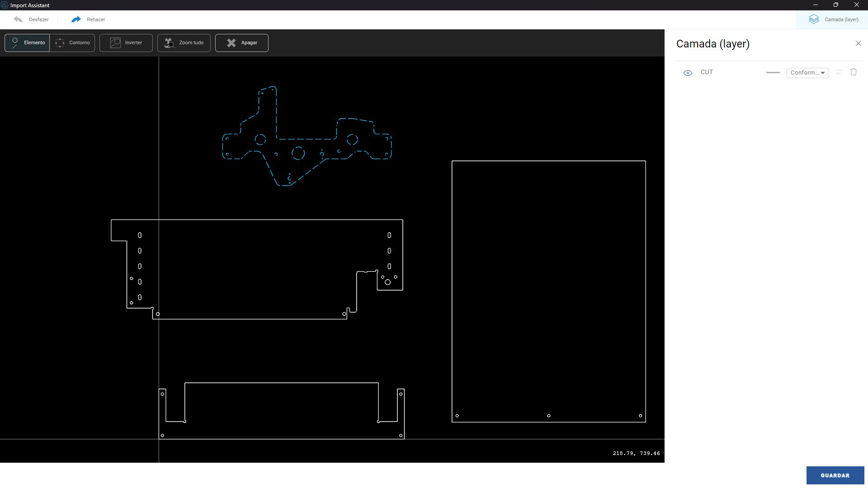
Task: Click the Apagar delete button
Action: point(242,43)
